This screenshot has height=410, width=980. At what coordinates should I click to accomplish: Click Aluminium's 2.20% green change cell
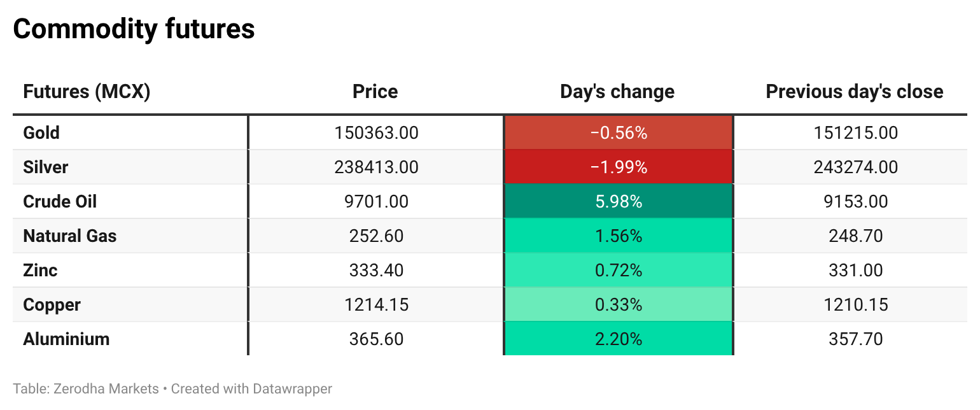[618, 339]
